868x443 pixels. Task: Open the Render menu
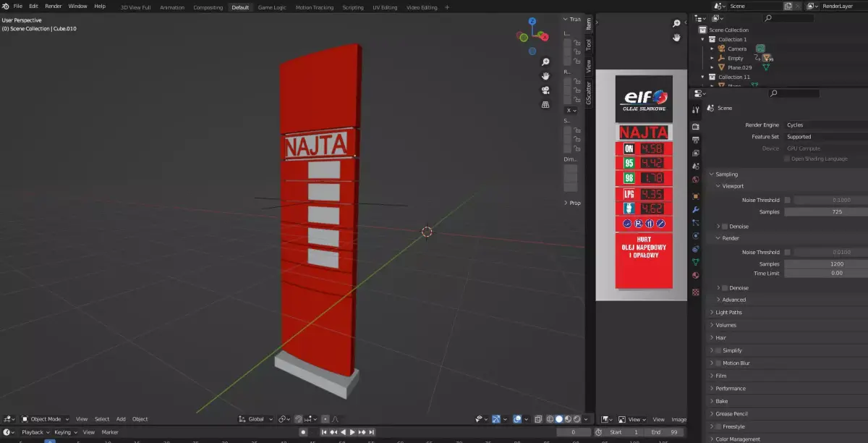click(54, 6)
